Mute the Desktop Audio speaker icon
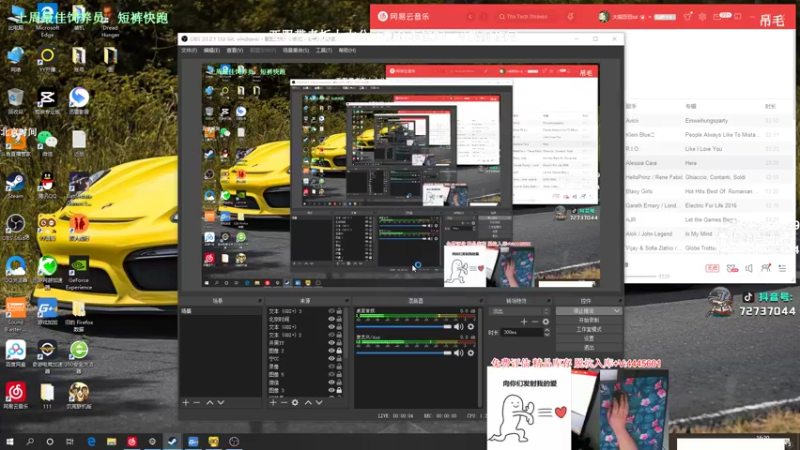800x450 pixels. (459, 327)
